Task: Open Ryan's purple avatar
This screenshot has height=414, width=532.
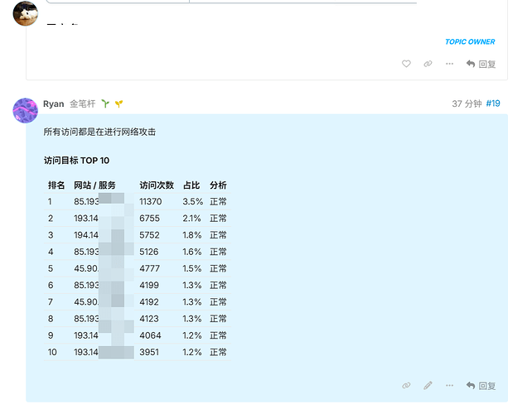Action: pyautogui.click(x=26, y=110)
